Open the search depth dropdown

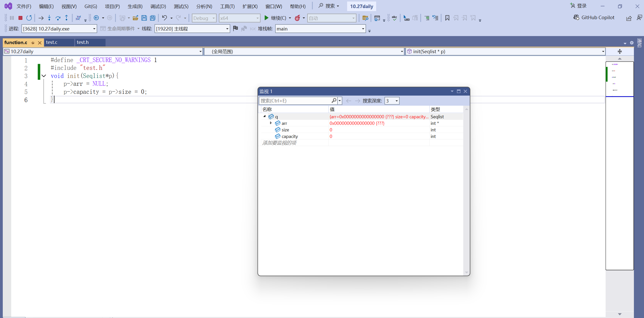396,101
